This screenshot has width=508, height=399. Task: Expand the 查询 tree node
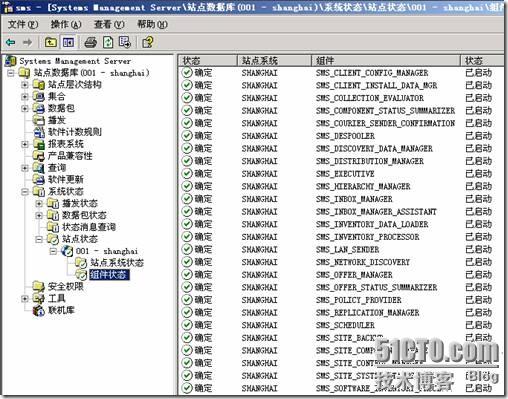click(25, 168)
